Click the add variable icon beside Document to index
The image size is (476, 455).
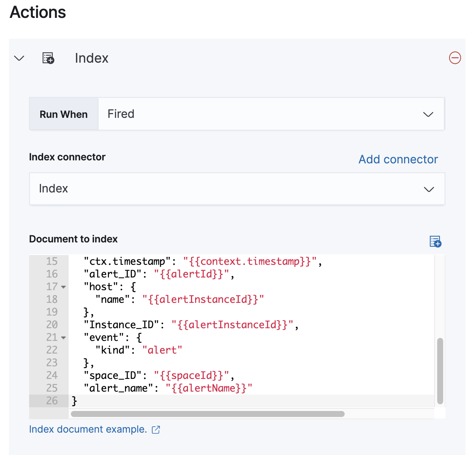tap(435, 241)
